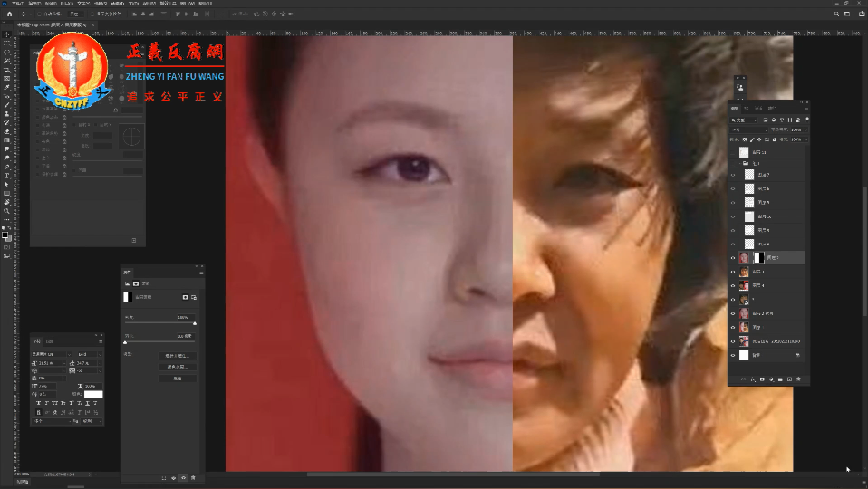Select the Move tool in the toolbar
This screenshot has height=489, width=868.
pos(6,34)
